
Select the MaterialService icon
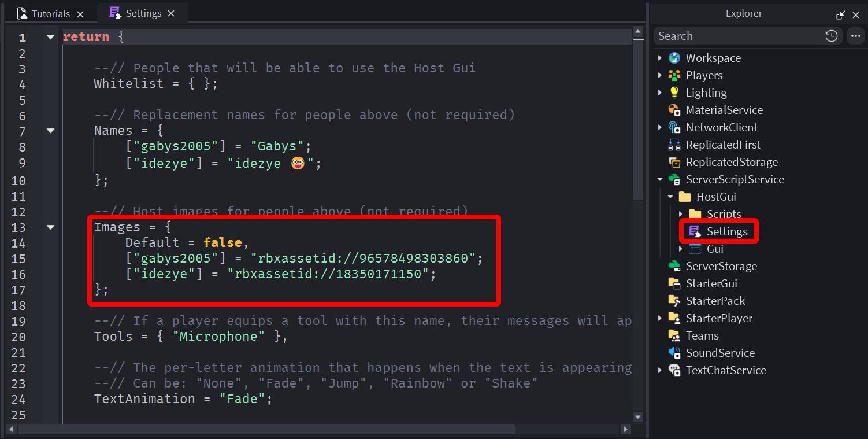coord(674,110)
